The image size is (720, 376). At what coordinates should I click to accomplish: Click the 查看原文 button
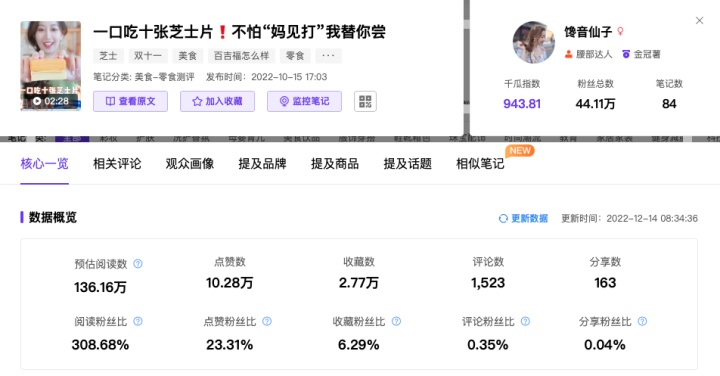[x=130, y=101]
